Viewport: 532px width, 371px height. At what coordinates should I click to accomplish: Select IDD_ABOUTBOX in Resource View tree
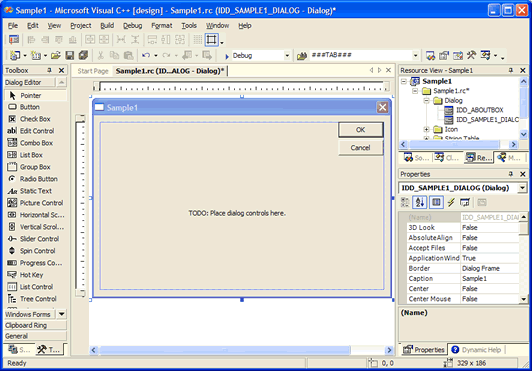click(479, 110)
